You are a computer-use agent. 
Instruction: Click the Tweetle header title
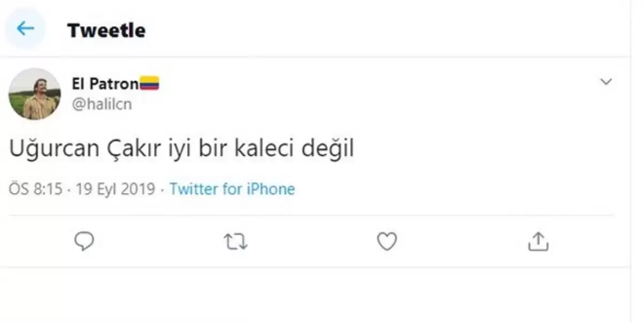click(106, 30)
